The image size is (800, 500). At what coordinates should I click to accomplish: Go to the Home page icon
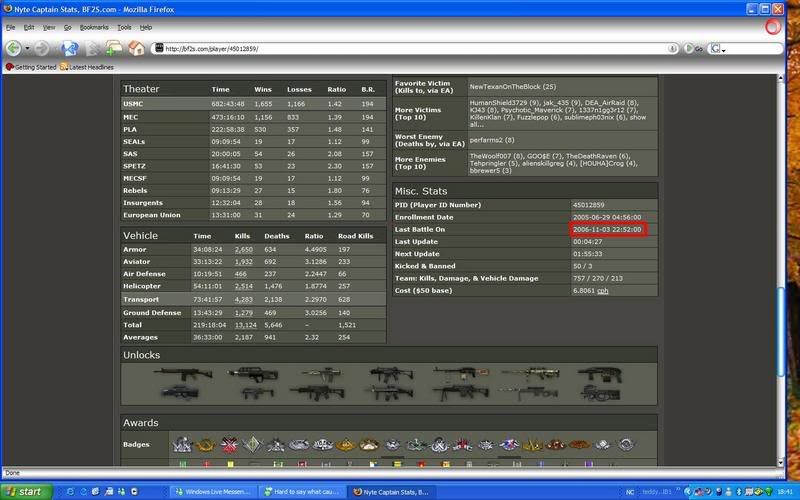click(137, 48)
